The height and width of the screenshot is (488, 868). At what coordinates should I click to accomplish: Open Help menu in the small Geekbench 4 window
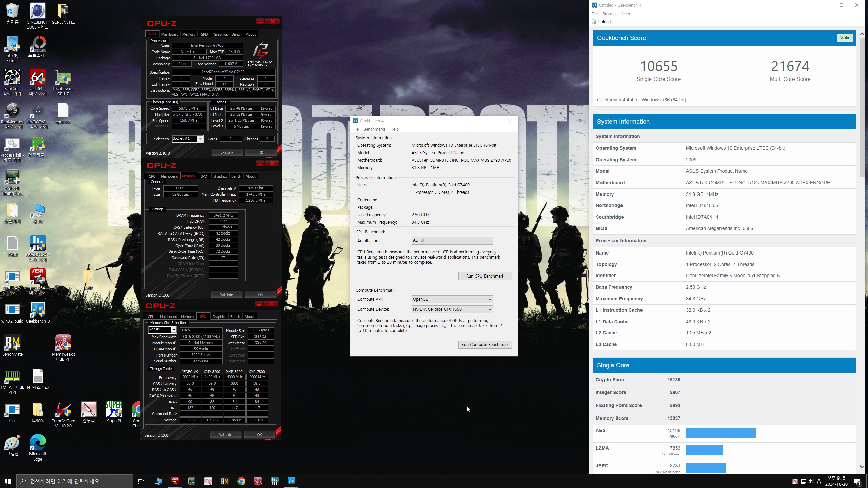point(394,129)
